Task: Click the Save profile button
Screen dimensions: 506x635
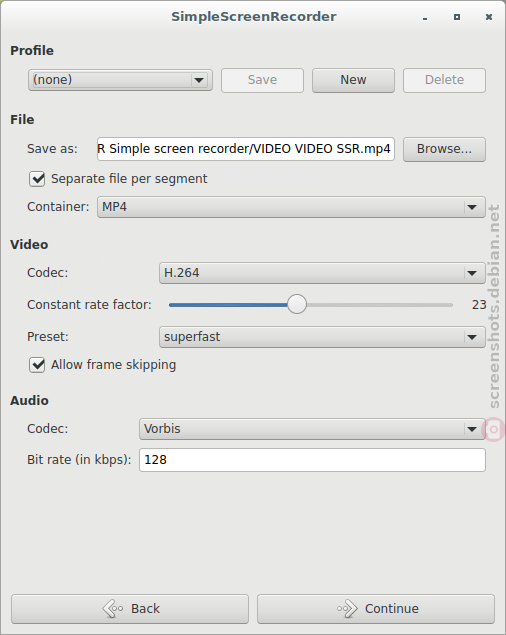Action: click(x=262, y=80)
